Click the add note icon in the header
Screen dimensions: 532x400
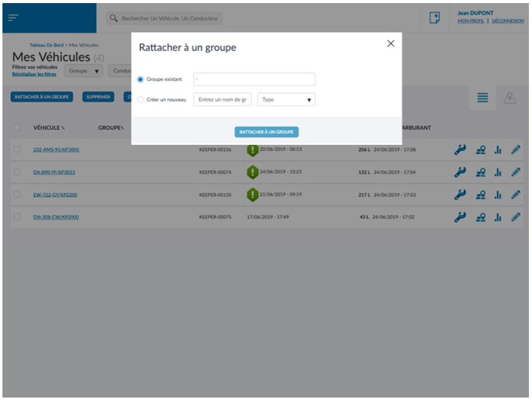click(434, 18)
